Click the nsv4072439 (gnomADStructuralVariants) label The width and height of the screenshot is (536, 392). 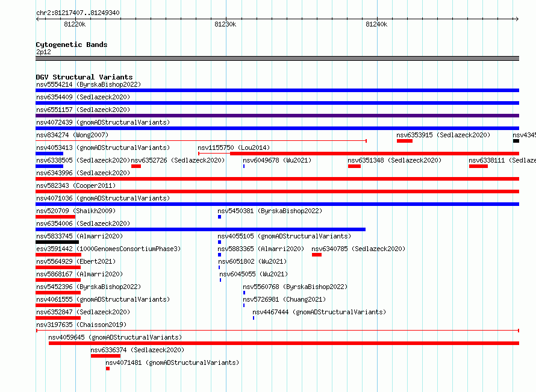tap(103, 122)
